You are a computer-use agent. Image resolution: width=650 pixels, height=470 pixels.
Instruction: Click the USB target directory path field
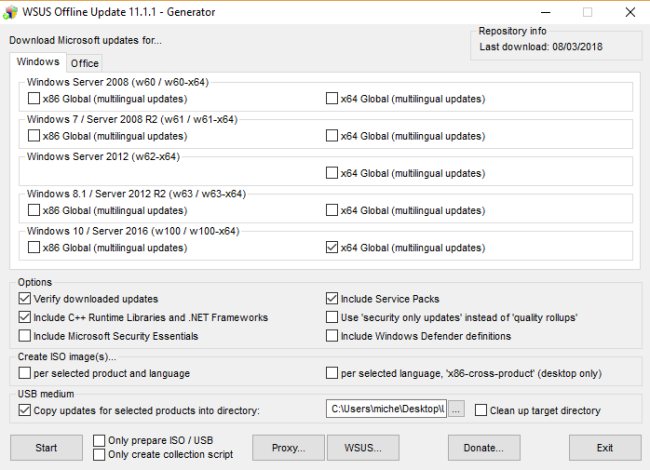(386, 409)
